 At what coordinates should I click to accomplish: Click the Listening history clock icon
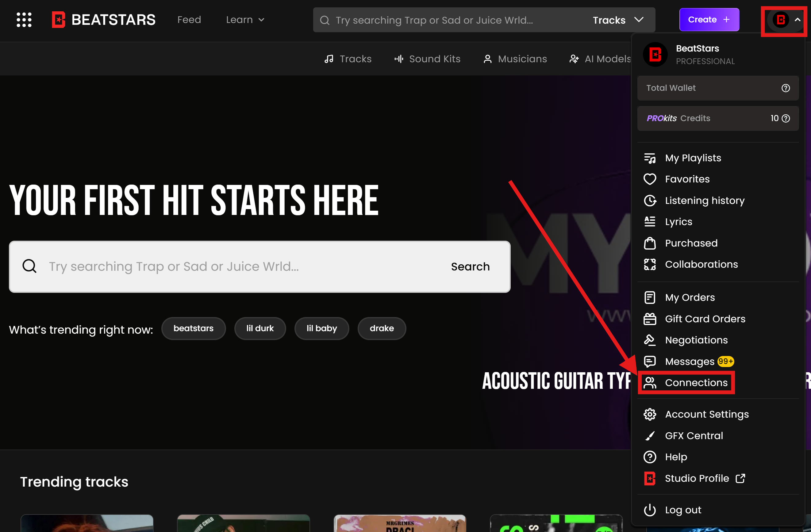(x=649, y=201)
